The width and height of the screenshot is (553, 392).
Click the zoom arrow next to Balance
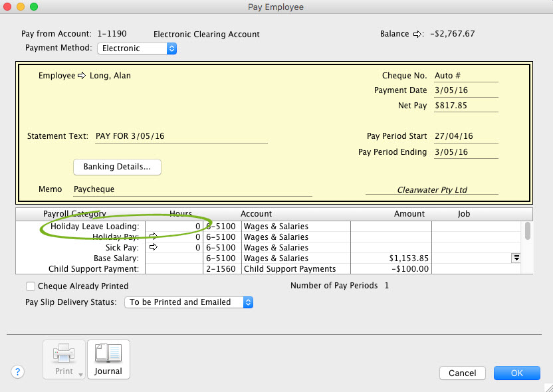pos(417,34)
